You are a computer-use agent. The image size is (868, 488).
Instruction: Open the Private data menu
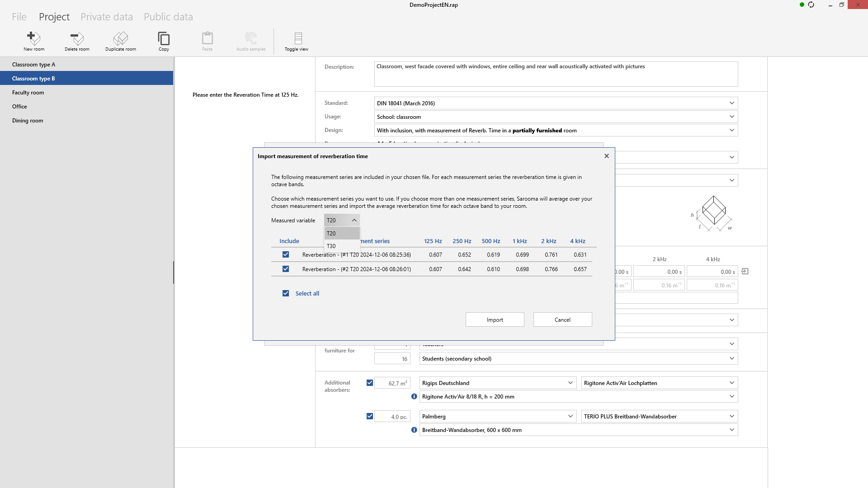(x=107, y=17)
